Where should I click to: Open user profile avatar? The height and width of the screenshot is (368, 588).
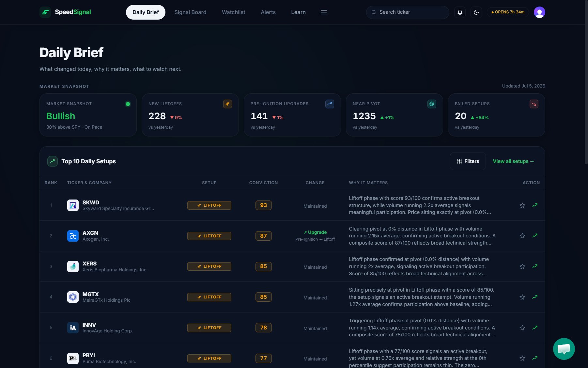[539, 12]
